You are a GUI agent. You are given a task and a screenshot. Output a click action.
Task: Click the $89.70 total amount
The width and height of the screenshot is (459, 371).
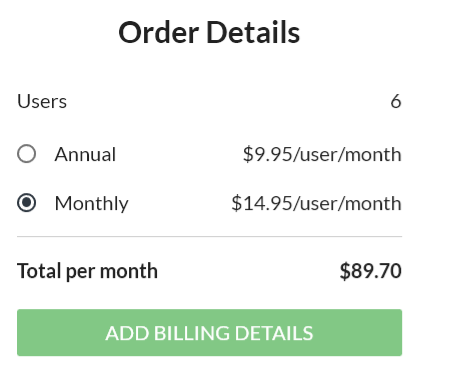(370, 271)
